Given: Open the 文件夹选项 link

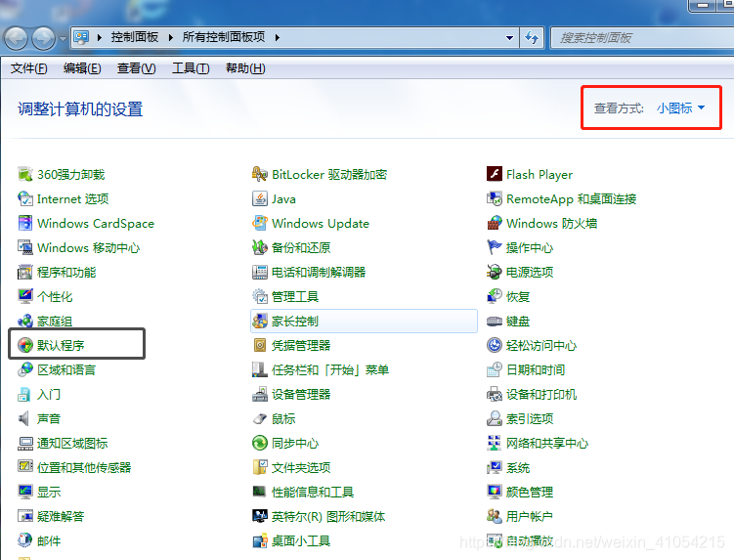Looking at the screenshot, I should click(x=301, y=467).
